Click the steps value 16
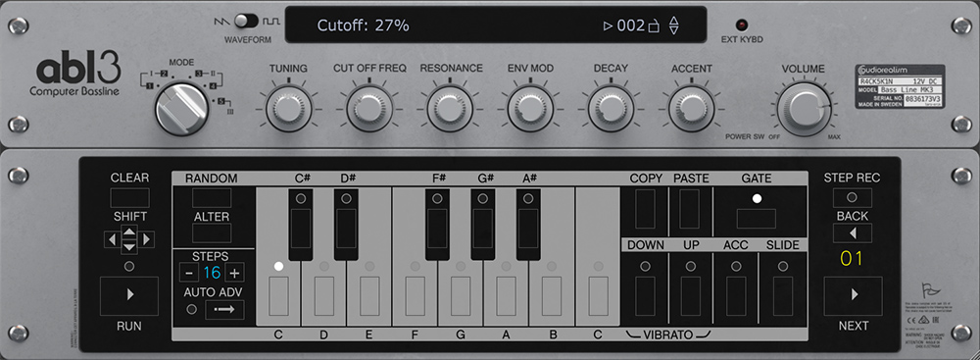This screenshot has height=360, width=980. pos(212,273)
